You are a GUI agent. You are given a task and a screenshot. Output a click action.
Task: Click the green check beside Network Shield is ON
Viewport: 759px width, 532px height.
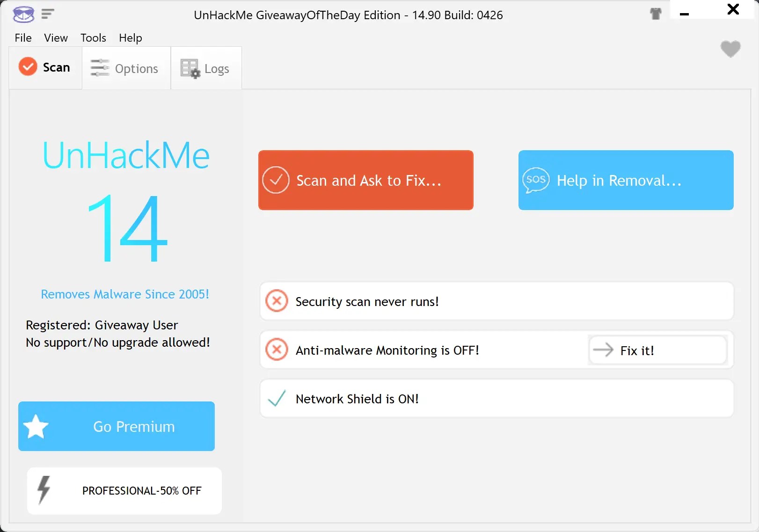277,398
